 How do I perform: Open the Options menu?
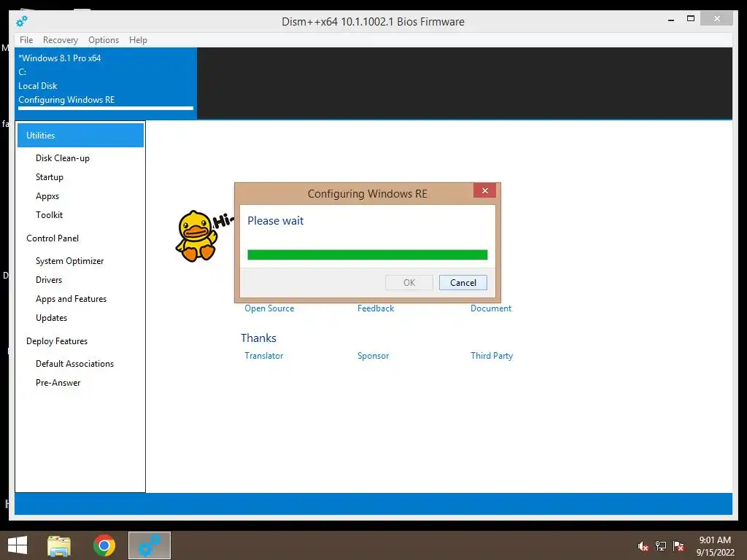tap(104, 40)
